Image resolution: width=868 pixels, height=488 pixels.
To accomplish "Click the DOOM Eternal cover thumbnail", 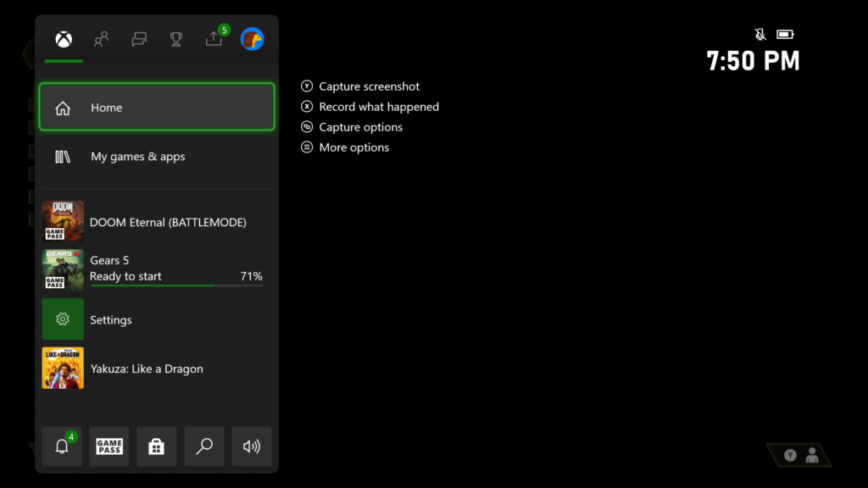I will click(x=63, y=221).
